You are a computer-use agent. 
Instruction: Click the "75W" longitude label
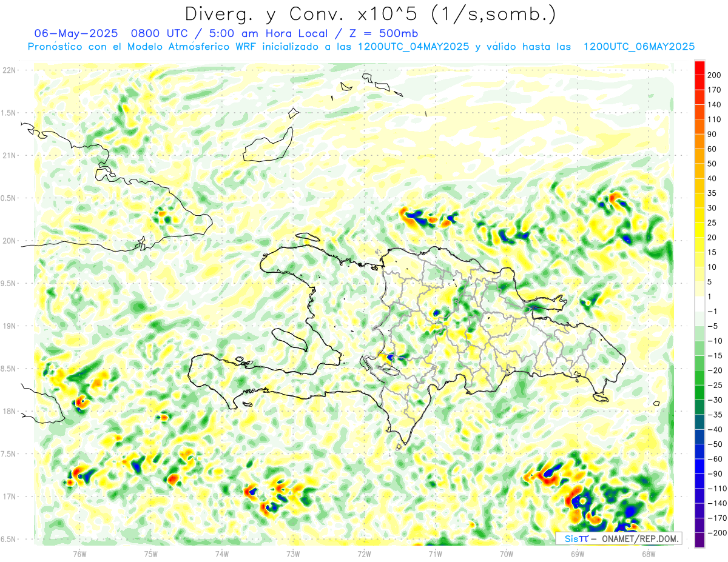pos(151,554)
